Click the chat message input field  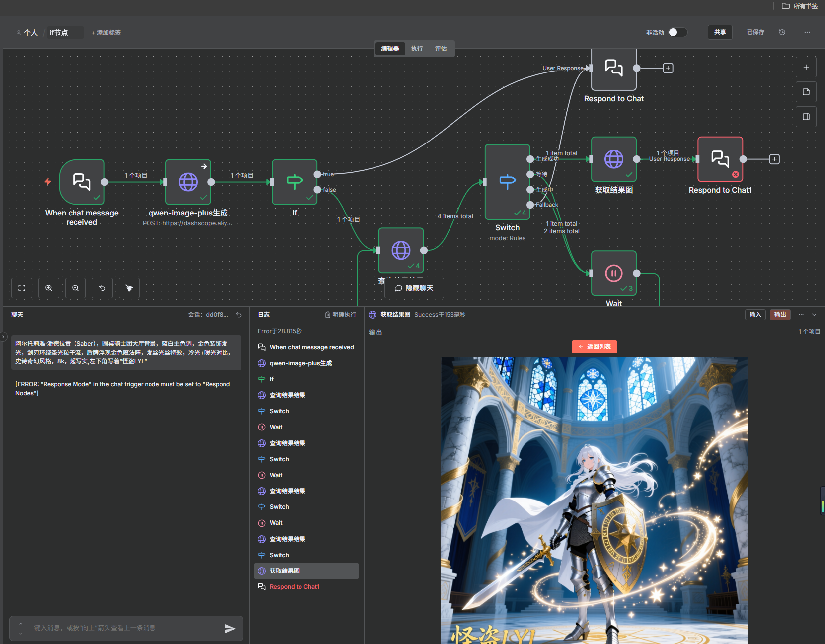tap(124, 628)
